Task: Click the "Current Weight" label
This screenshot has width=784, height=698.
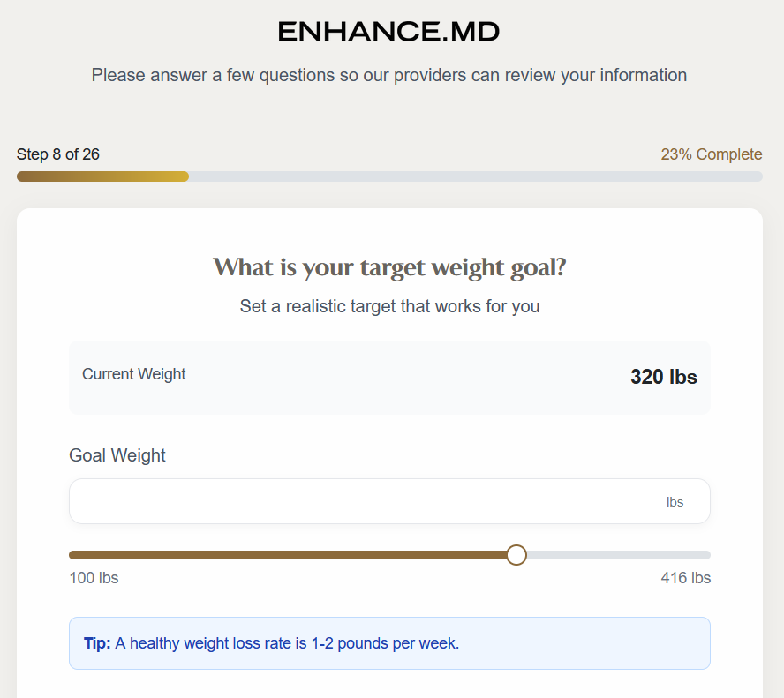Action: point(134,374)
